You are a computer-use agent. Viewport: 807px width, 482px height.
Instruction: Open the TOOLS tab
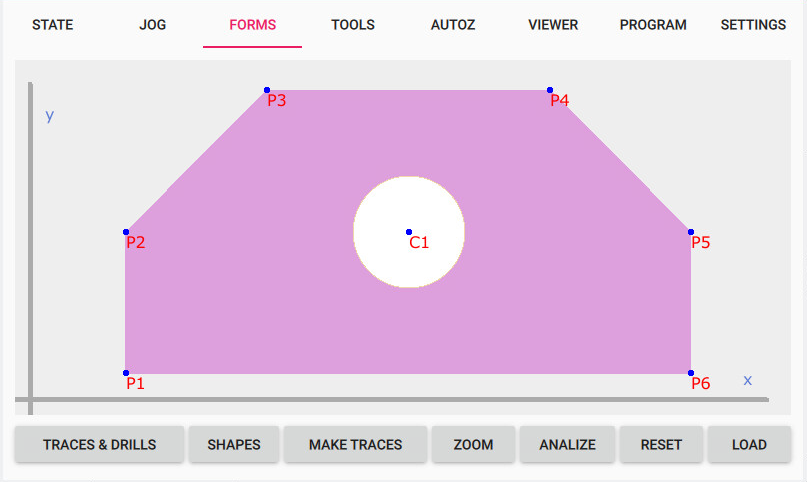point(353,25)
